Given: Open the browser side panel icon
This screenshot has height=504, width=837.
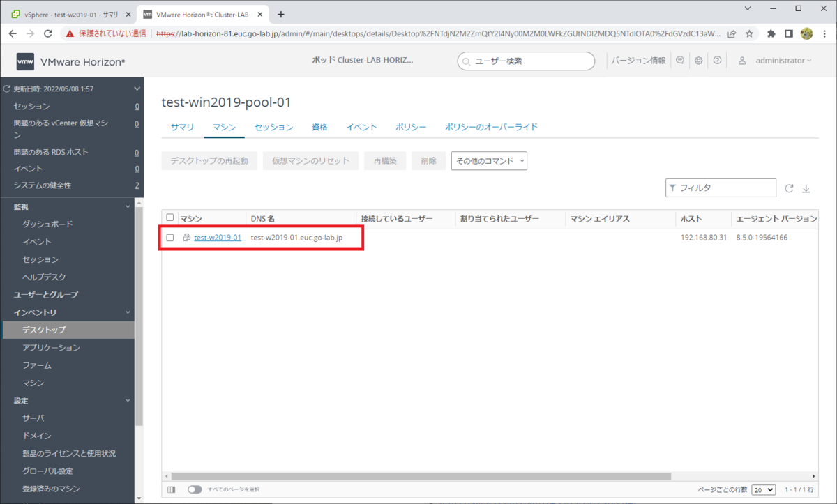Looking at the screenshot, I should click(789, 33).
